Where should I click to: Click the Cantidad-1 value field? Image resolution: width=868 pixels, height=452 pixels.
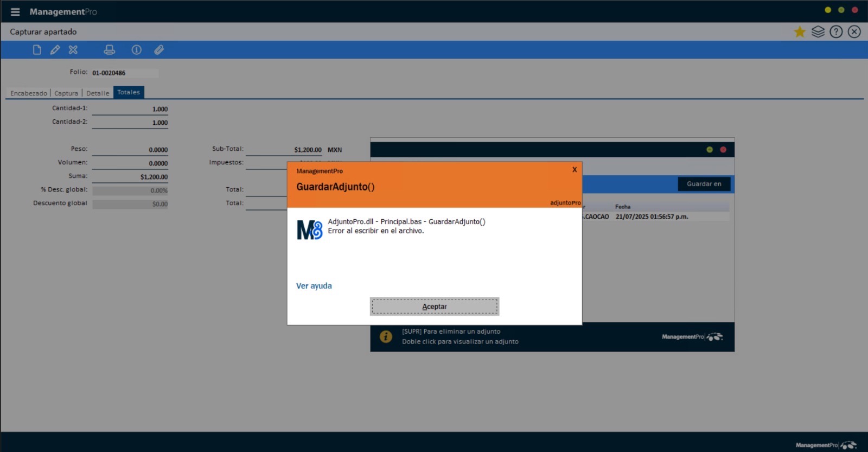[130, 109]
